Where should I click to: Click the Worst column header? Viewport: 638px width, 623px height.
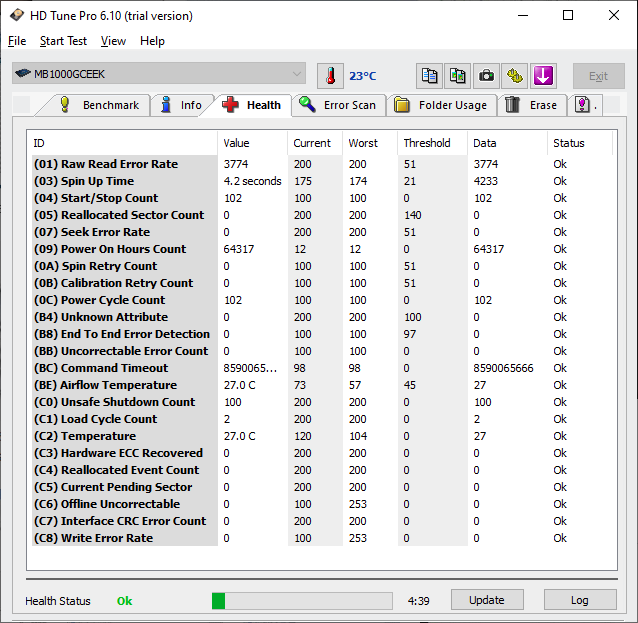tap(370, 143)
